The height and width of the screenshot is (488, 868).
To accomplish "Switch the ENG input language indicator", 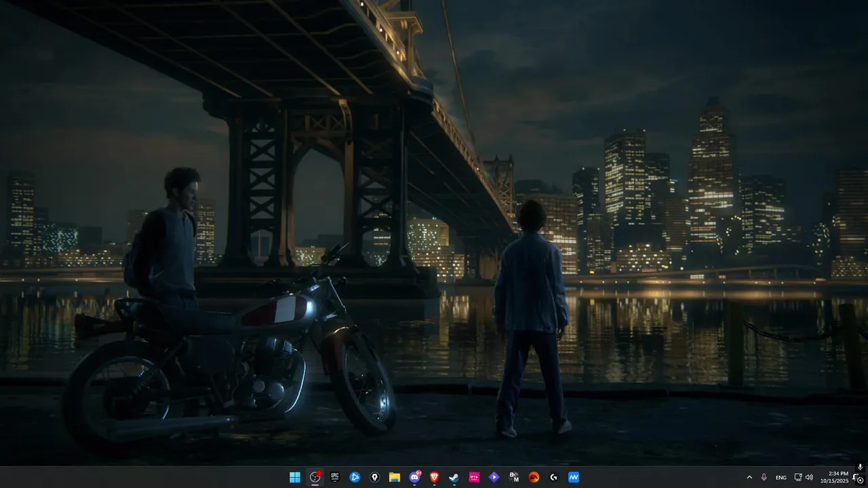I will (x=781, y=477).
